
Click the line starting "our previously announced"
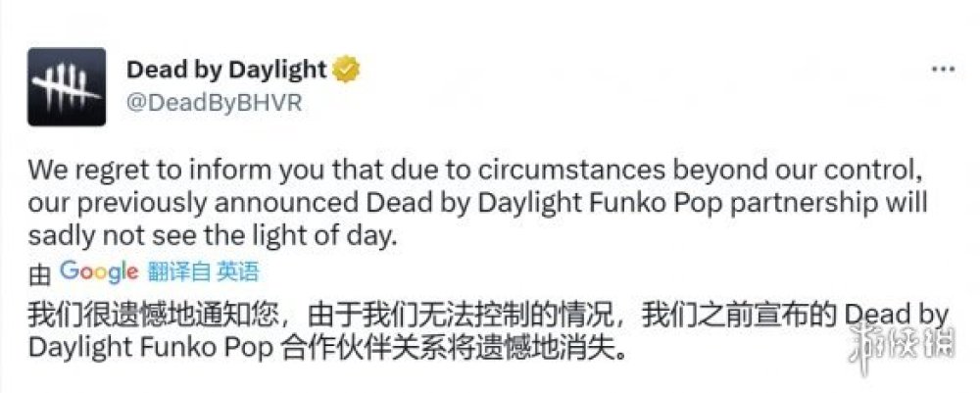point(477,204)
